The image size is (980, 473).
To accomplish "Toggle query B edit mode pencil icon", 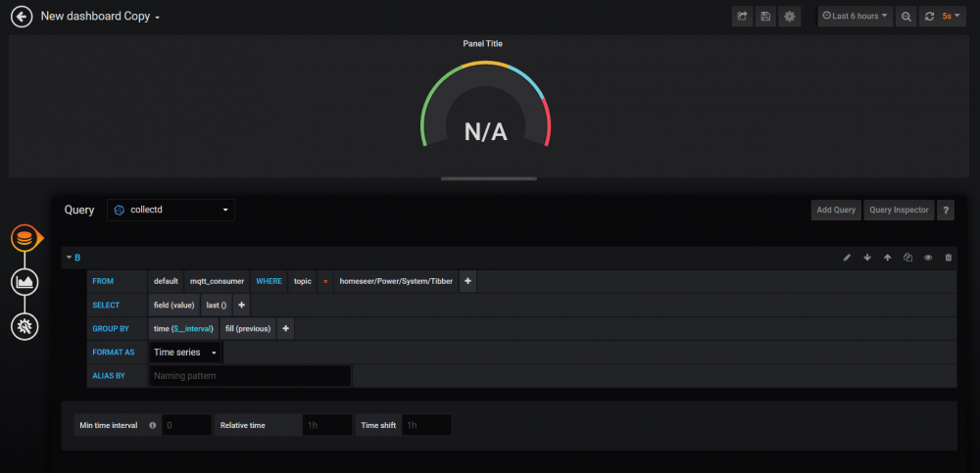I will pos(847,258).
